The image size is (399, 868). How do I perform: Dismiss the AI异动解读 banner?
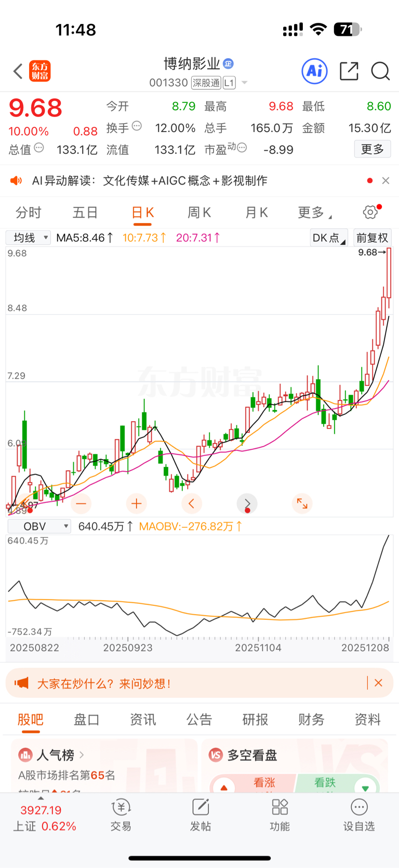[385, 180]
